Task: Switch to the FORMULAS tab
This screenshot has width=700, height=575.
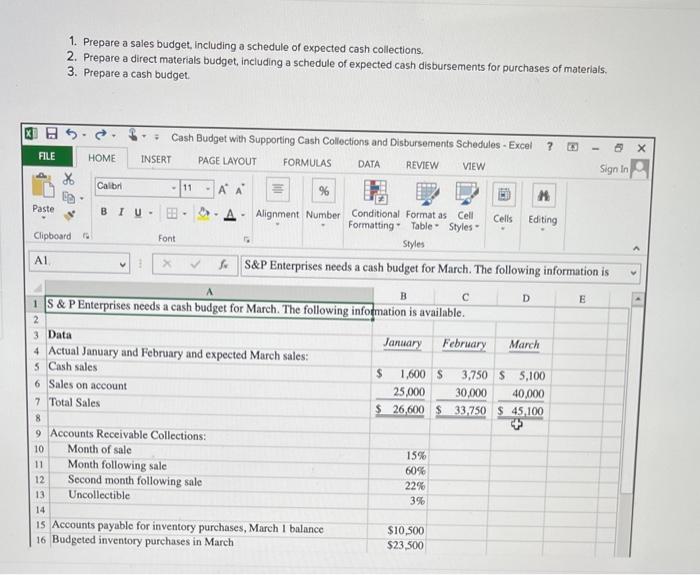Action: tap(307, 163)
